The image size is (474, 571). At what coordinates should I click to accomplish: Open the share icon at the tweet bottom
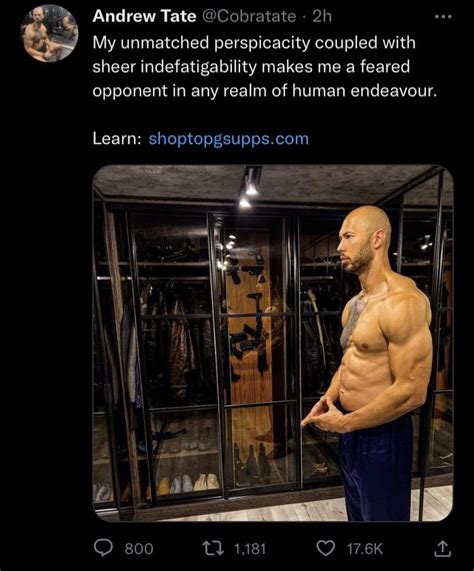click(442, 548)
